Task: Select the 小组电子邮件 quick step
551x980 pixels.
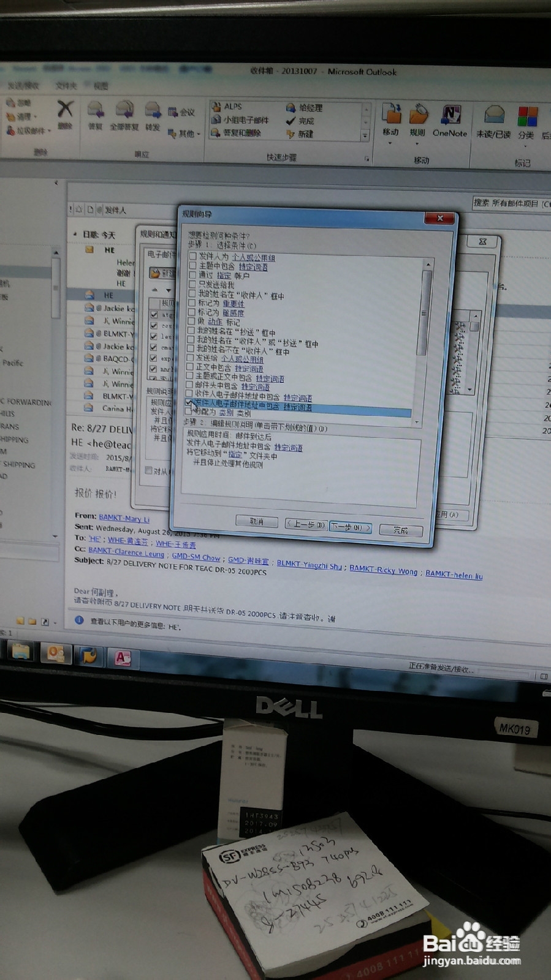Action: pyautogui.click(x=240, y=119)
